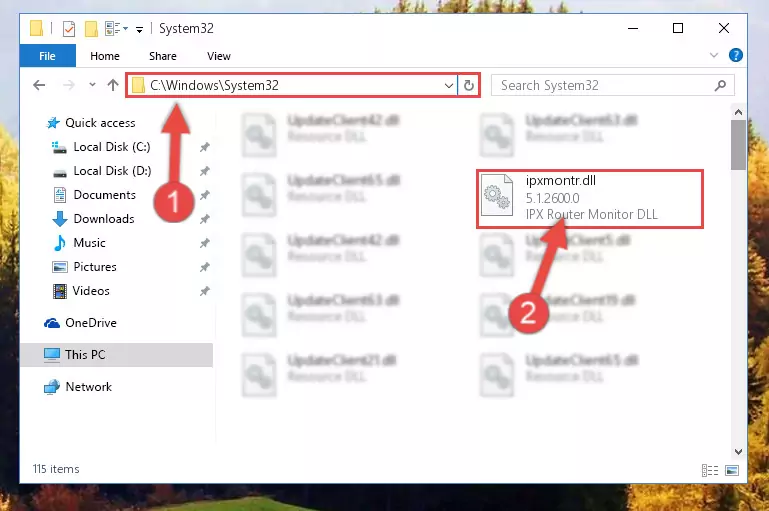Click the New folder quick access icon
The height and width of the screenshot is (511, 769).
point(91,29)
